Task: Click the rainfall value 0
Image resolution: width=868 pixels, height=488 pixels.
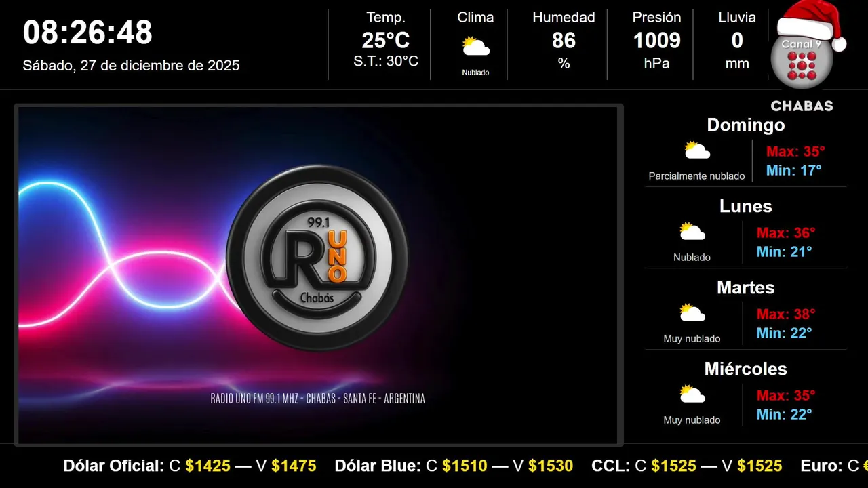Action: coord(737,41)
